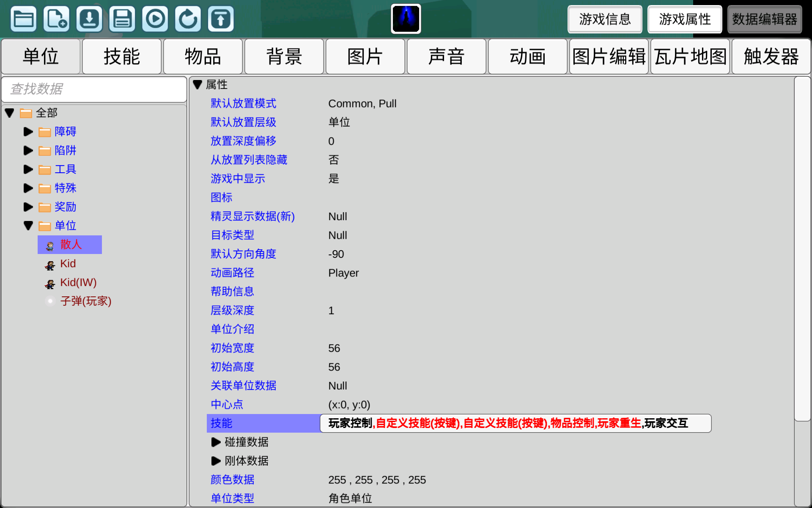
Task: Select the 特殊 folder icon
Action: 45,188
